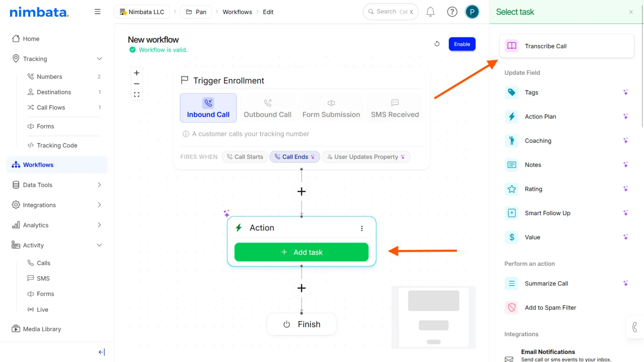Toggle User Updates Property fire condition

(x=366, y=157)
